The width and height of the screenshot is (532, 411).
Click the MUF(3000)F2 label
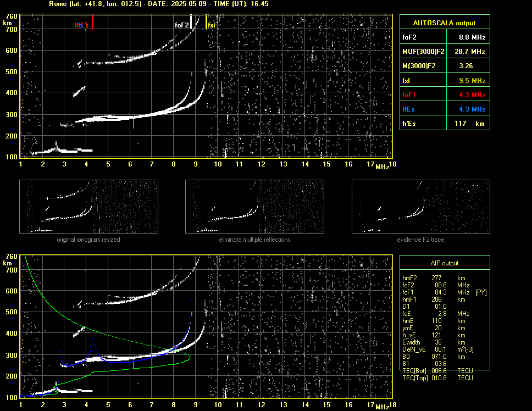click(423, 52)
